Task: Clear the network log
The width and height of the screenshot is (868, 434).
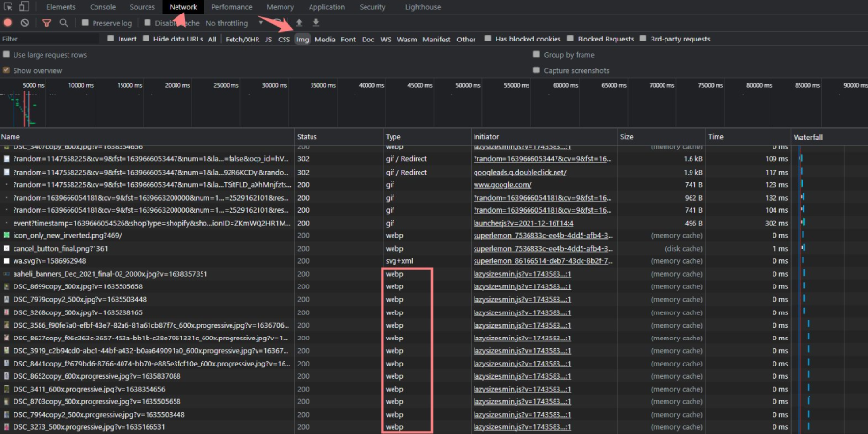Action: pyautogui.click(x=27, y=22)
